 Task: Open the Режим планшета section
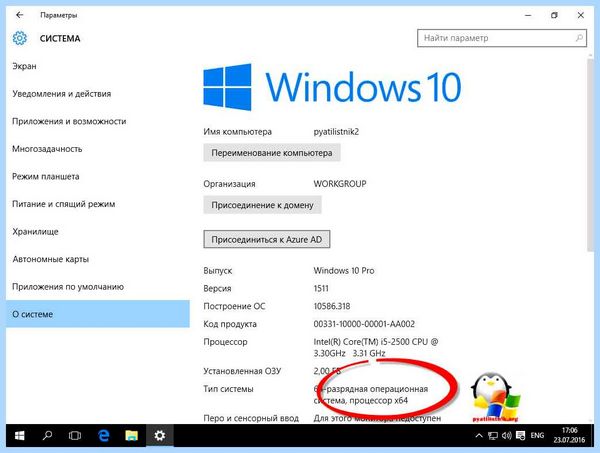pos(46,176)
